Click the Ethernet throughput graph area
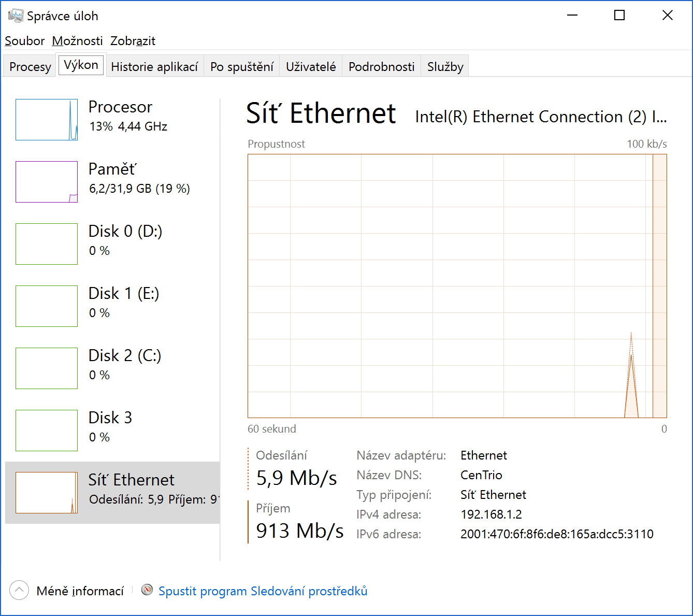693x616 pixels. click(457, 286)
